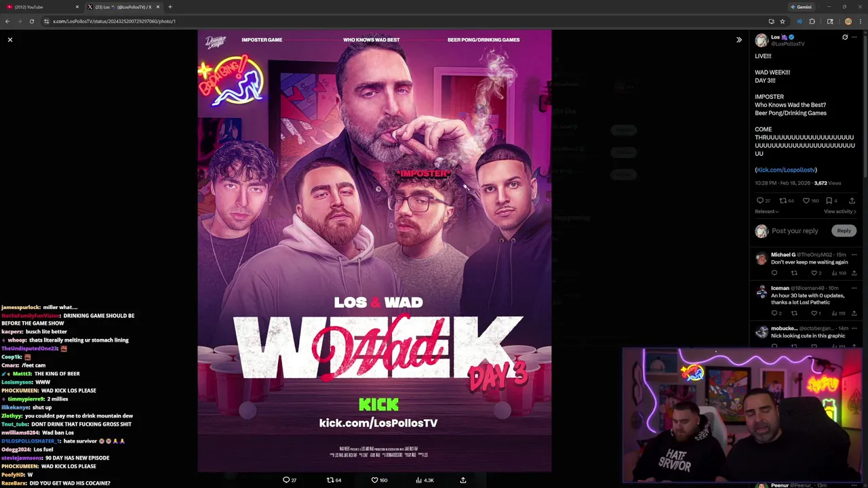The width and height of the screenshot is (868, 488).
Task: Like Michael G's reply
Action: (x=814, y=273)
